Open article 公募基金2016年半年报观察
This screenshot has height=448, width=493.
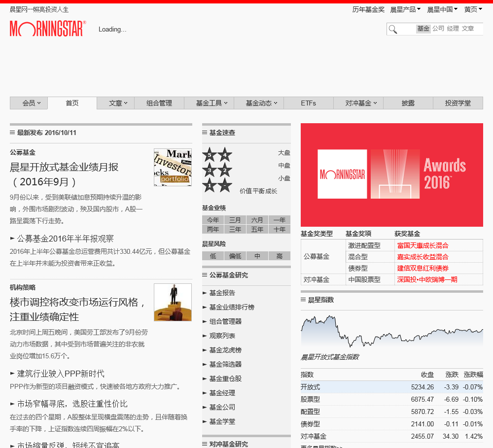66,239
